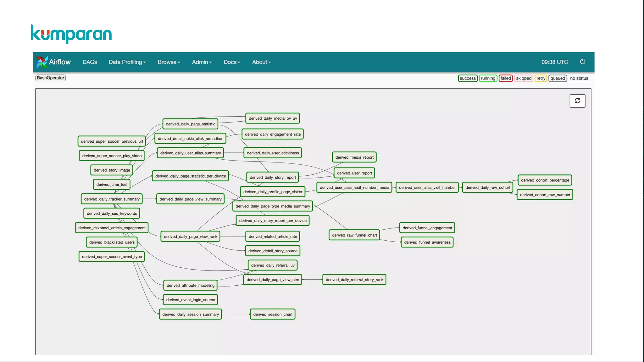Select the derived_daily_tracker_summary task node
The height and width of the screenshot is (362, 644).
click(112, 199)
